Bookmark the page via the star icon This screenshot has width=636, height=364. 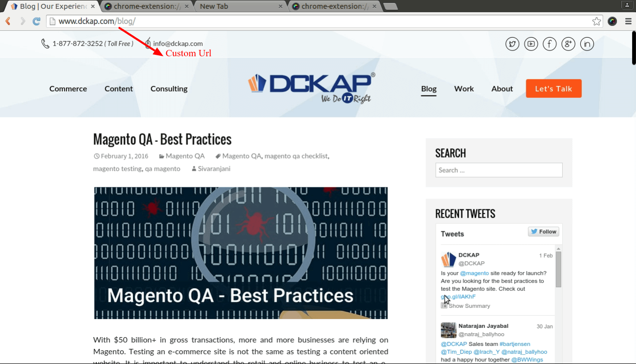[596, 21]
